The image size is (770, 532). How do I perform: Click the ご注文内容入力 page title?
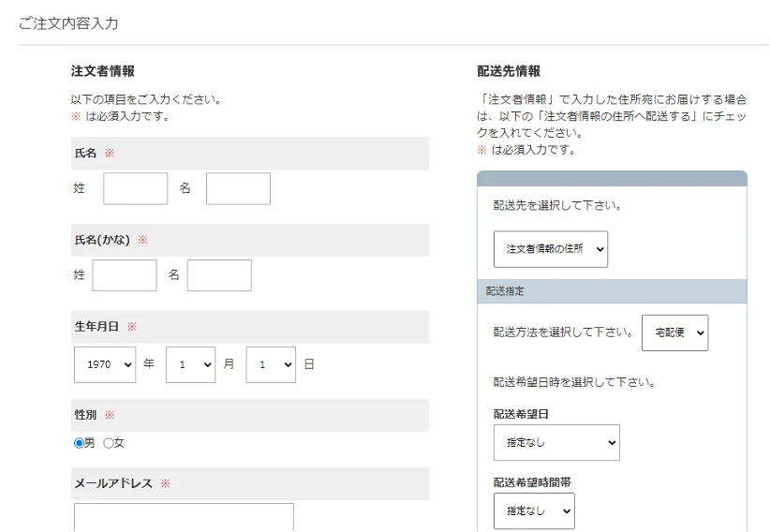pos(68,23)
